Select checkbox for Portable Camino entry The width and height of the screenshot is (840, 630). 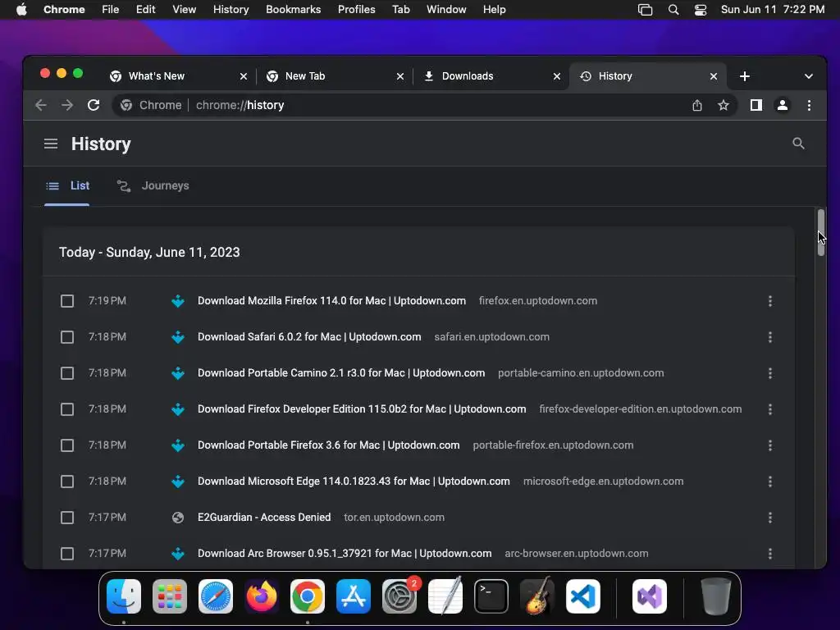click(x=67, y=373)
